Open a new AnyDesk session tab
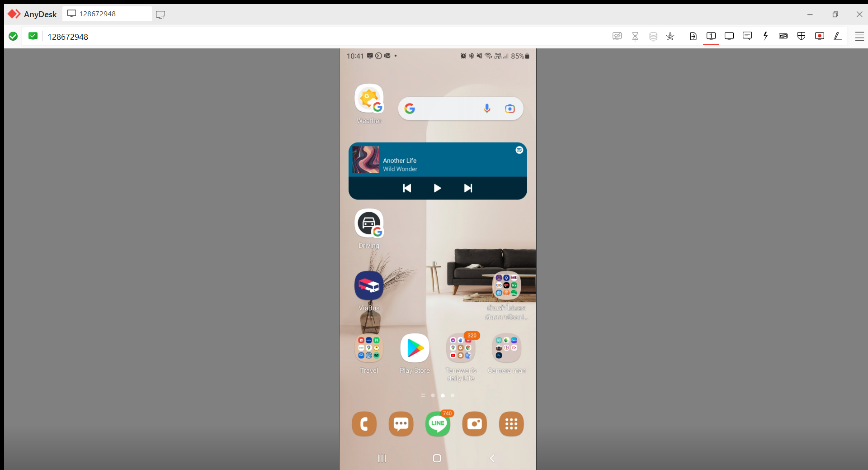This screenshot has width=868, height=470. pos(160,14)
